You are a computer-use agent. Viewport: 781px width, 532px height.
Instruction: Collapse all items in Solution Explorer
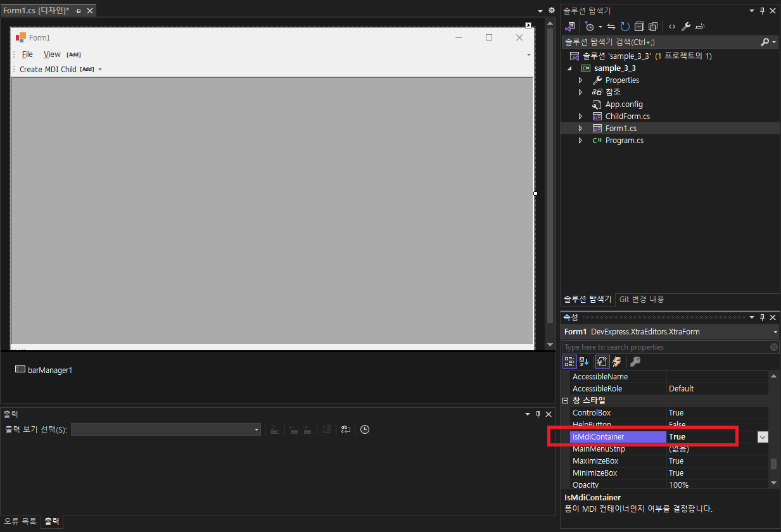coord(639,27)
